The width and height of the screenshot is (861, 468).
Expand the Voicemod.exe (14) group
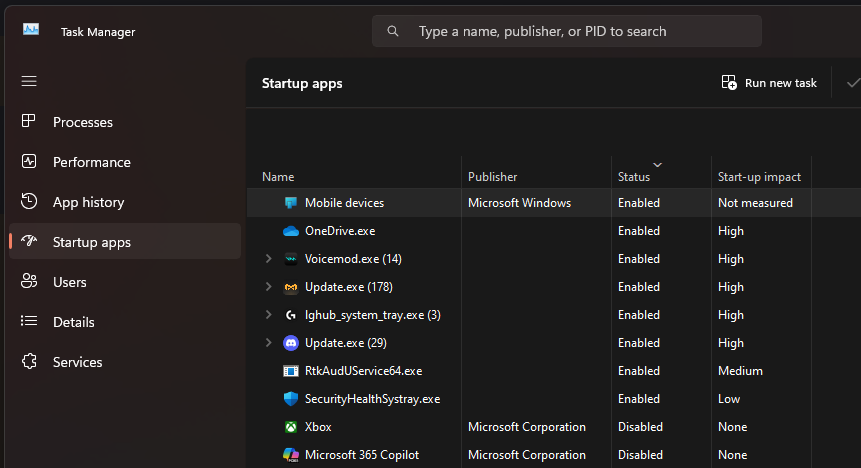(x=267, y=259)
